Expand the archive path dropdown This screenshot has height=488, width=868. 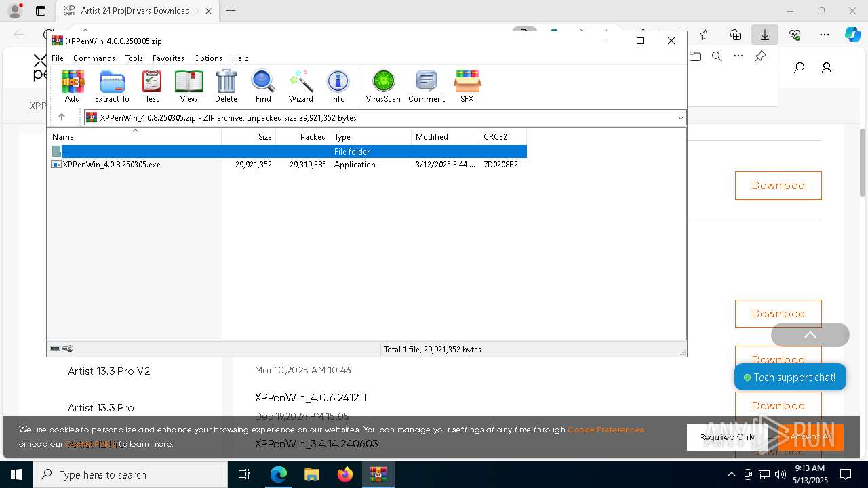pos(680,117)
